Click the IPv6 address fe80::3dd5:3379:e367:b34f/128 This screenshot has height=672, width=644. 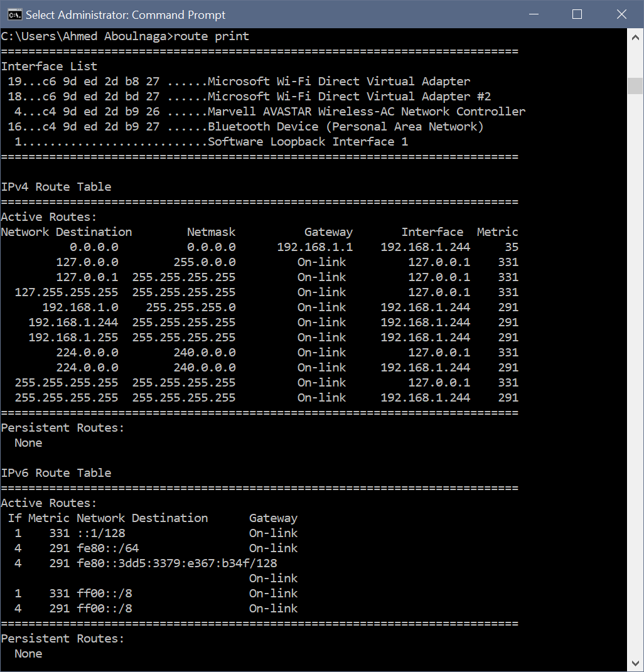pos(176,563)
